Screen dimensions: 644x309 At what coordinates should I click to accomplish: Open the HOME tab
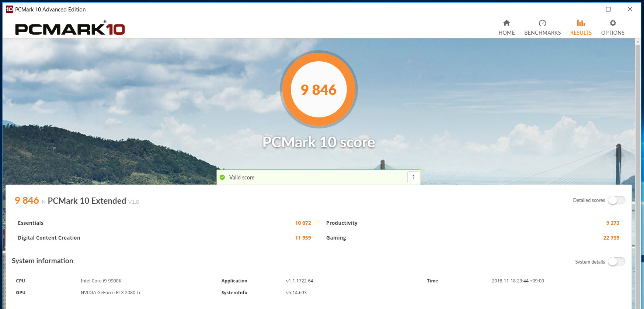coord(507,27)
